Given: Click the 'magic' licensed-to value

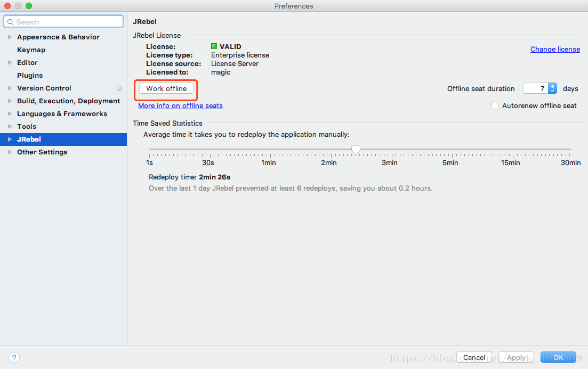Looking at the screenshot, I should tap(221, 72).
